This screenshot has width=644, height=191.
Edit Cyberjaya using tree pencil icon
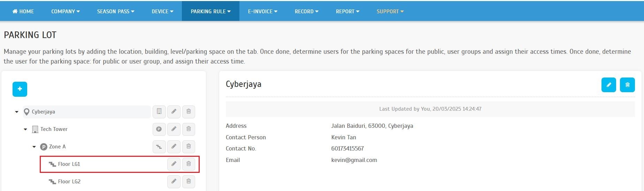(174, 112)
